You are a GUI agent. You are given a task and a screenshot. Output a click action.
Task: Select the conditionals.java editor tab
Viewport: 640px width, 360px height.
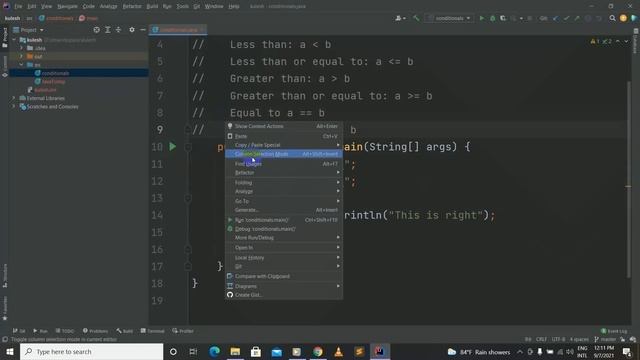tap(178, 30)
